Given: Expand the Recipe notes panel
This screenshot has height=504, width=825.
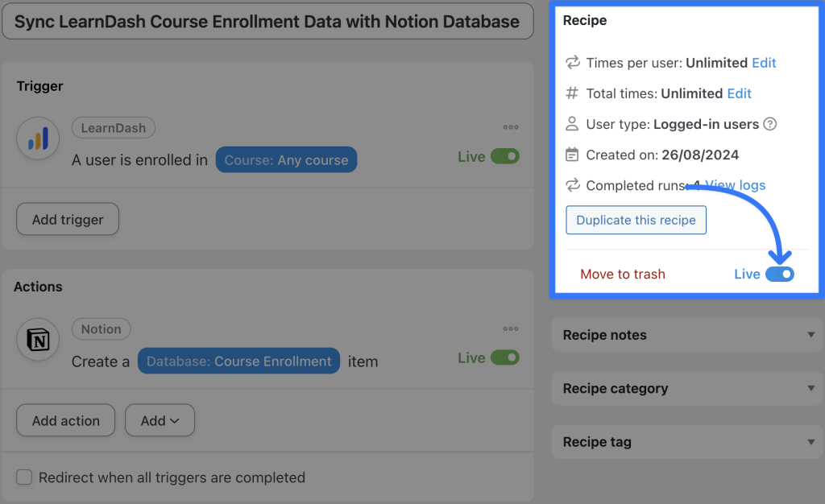Looking at the screenshot, I should pyautogui.click(x=810, y=335).
